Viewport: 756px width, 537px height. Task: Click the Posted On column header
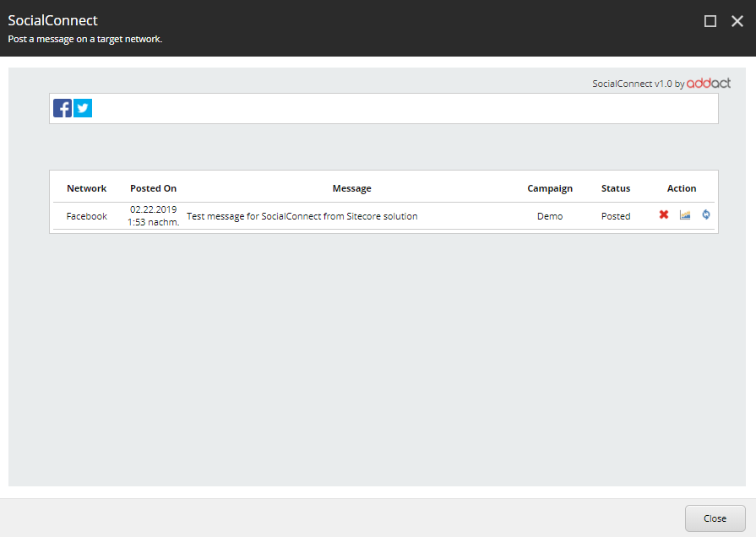coord(153,188)
